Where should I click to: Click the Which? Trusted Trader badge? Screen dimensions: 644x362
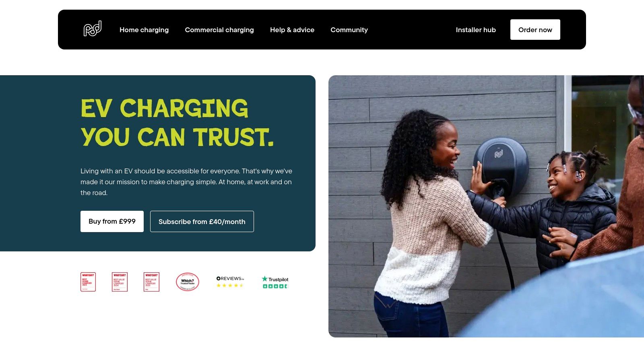tap(188, 282)
